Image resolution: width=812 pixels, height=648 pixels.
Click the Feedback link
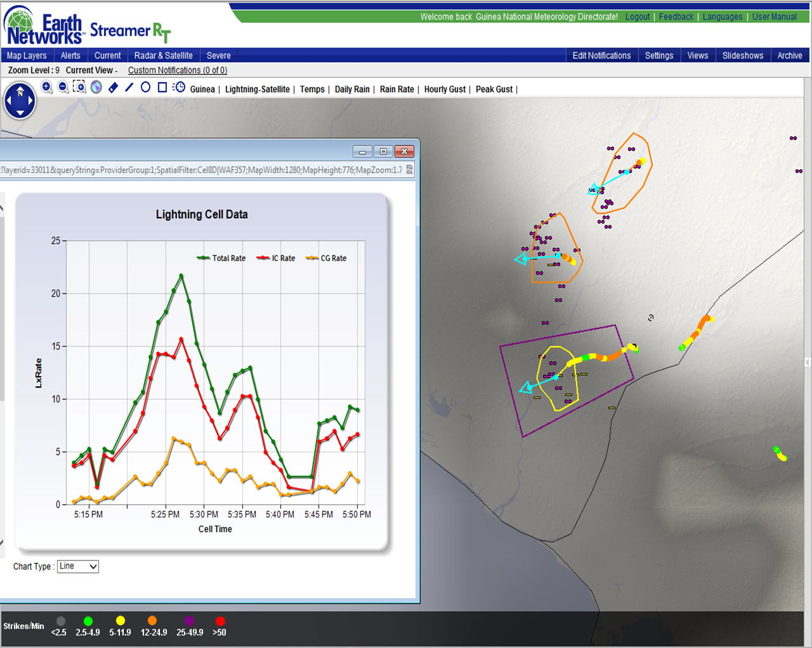pyautogui.click(x=676, y=16)
